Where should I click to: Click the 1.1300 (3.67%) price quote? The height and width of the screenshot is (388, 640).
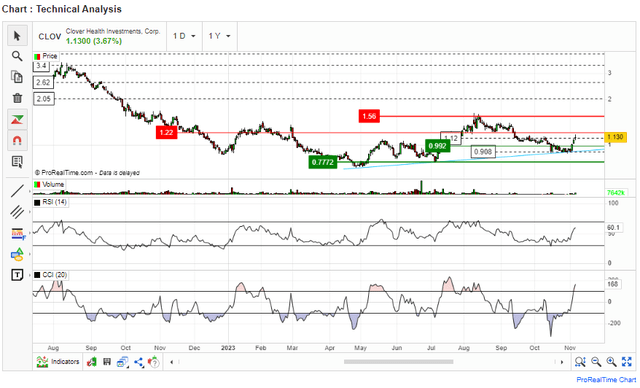click(94, 41)
